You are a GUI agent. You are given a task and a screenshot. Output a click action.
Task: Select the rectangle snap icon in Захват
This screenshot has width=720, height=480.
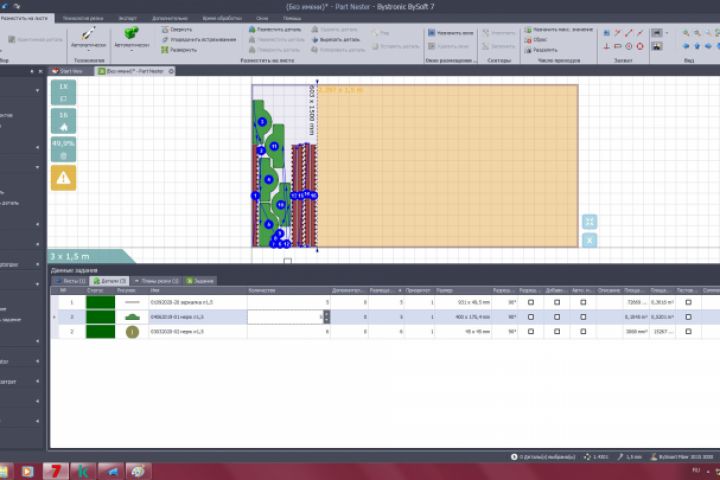(618, 46)
